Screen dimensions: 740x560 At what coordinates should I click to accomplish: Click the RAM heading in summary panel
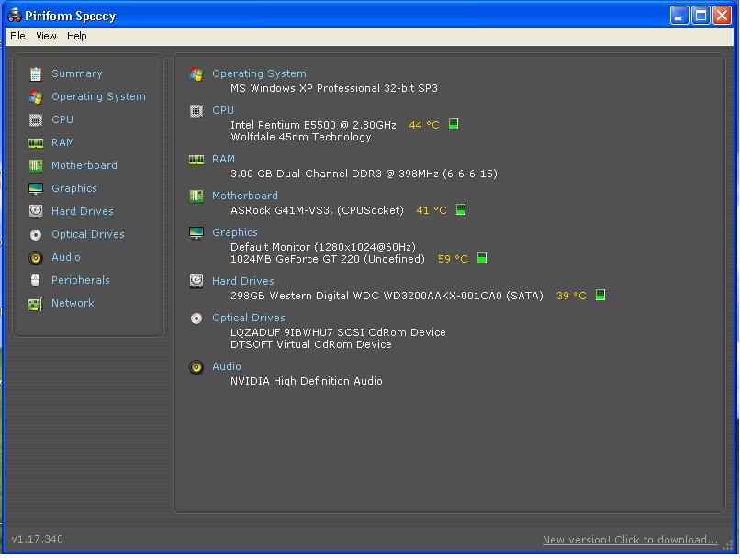223,160
